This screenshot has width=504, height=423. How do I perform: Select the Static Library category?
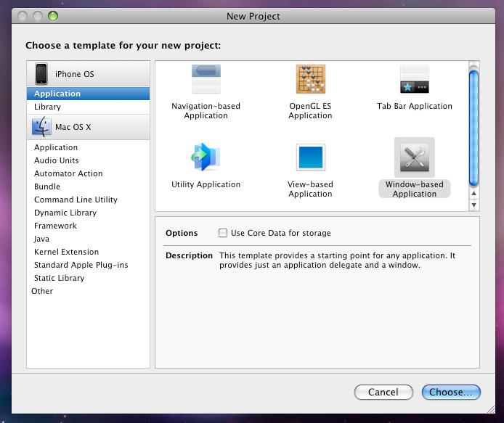pyautogui.click(x=88, y=278)
